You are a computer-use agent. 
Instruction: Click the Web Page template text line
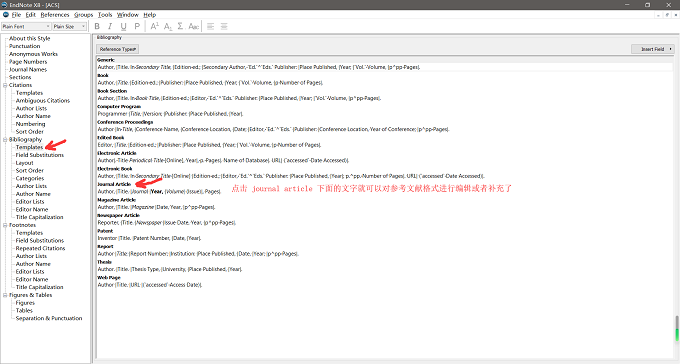150,285
